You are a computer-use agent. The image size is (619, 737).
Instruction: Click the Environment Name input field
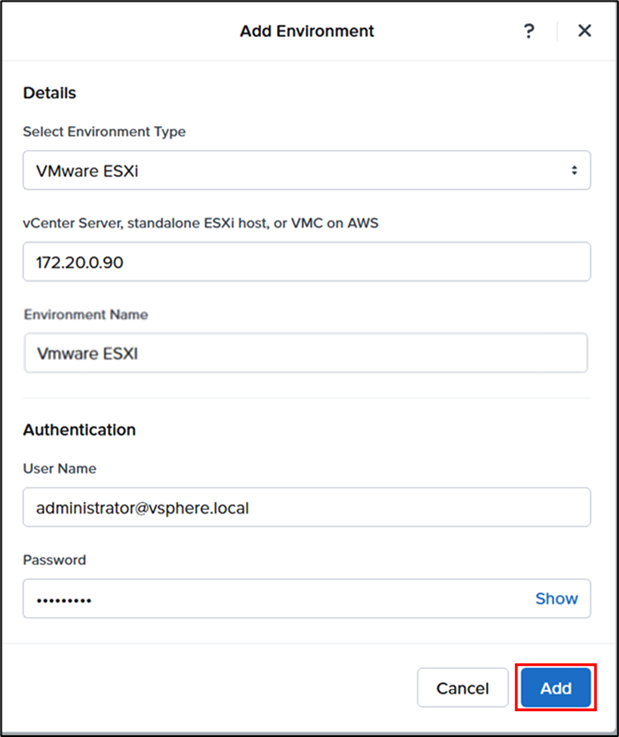[306, 353]
